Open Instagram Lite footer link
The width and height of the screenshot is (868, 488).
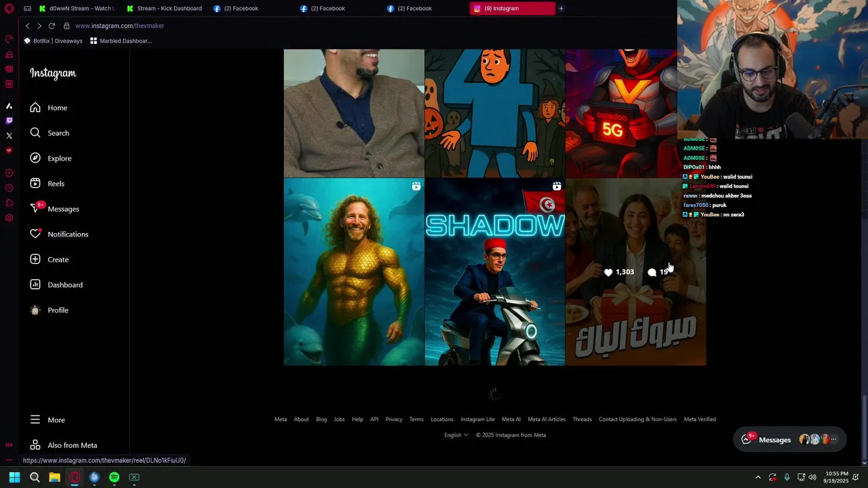(478, 419)
